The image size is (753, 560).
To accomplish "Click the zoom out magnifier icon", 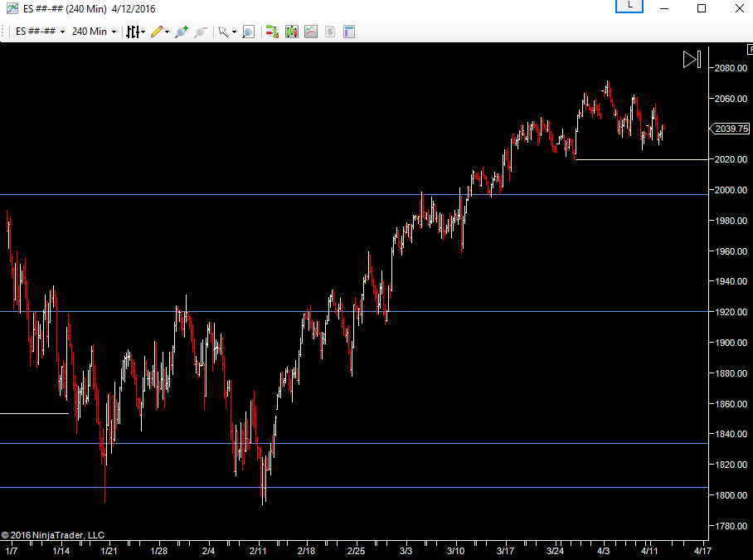I will coord(200,32).
